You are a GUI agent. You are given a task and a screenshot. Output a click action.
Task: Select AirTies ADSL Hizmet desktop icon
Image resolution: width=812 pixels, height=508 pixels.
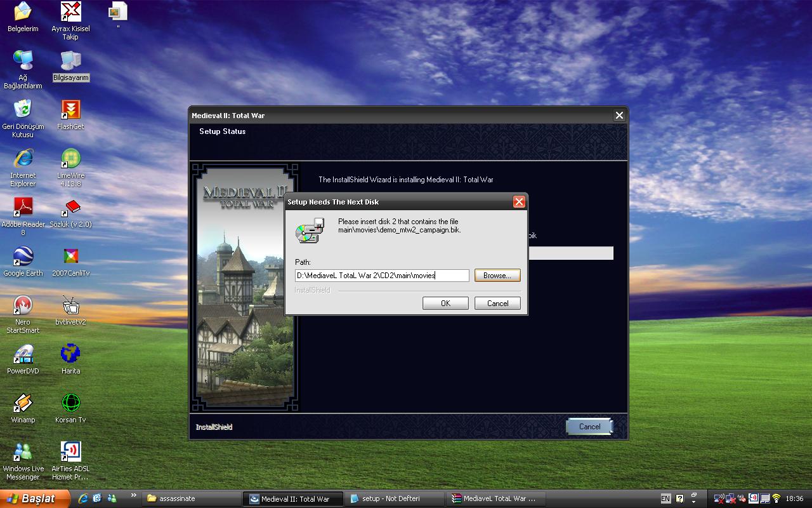coord(70,461)
